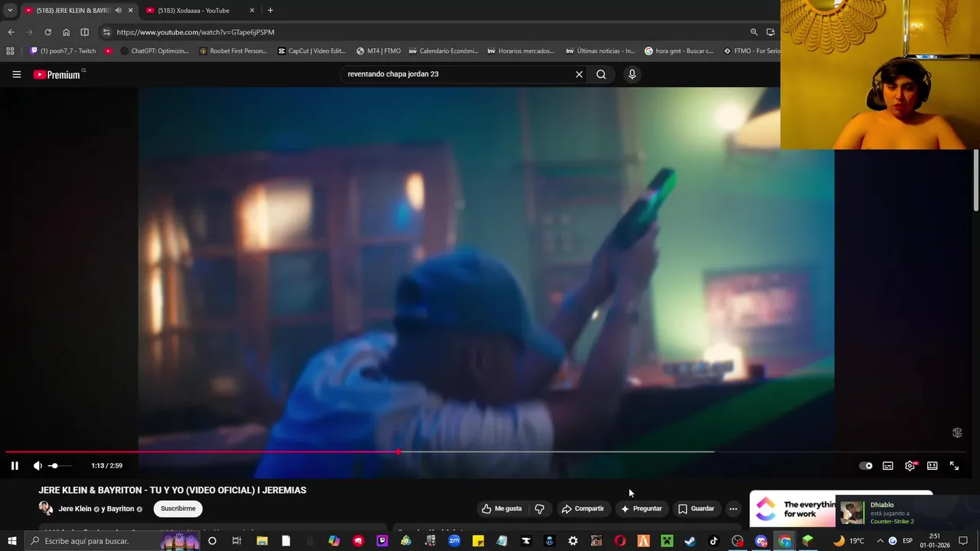The height and width of the screenshot is (551, 980).
Task: Click the URL address bar
Action: coord(429,32)
